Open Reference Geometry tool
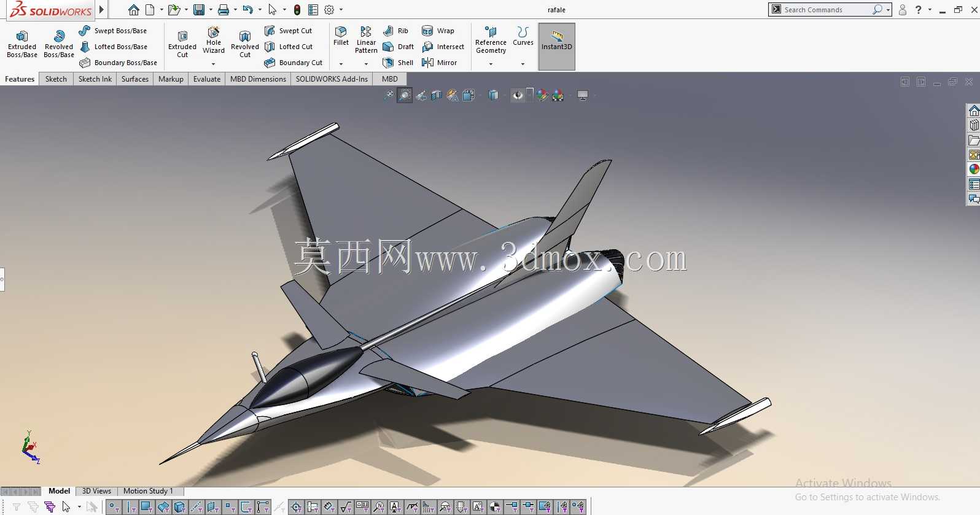Viewport: 980px width, 515px height. 491,40
